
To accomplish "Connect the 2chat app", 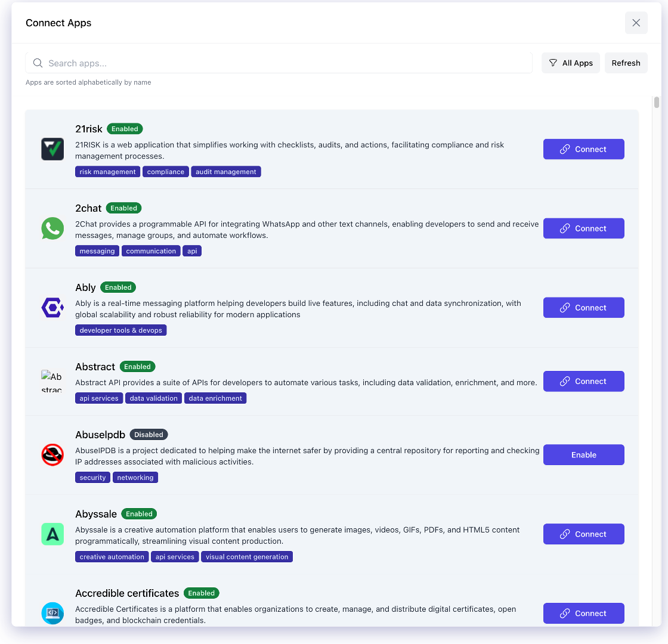I will coord(583,228).
